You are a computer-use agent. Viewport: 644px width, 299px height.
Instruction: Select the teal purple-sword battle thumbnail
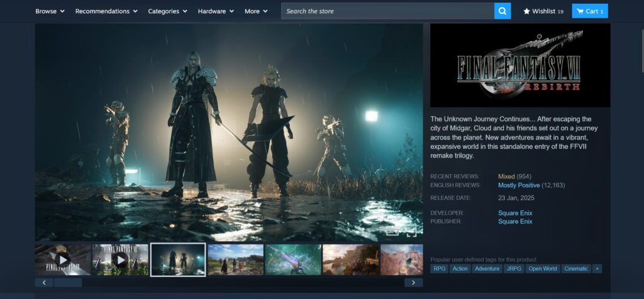pos(293,259)
